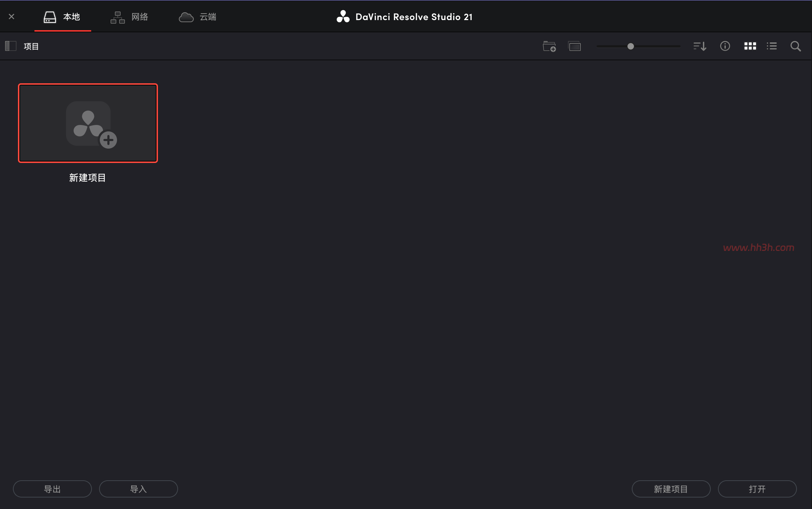
Task: Open the 网络 (Network) tab
Action: point(130,17)
